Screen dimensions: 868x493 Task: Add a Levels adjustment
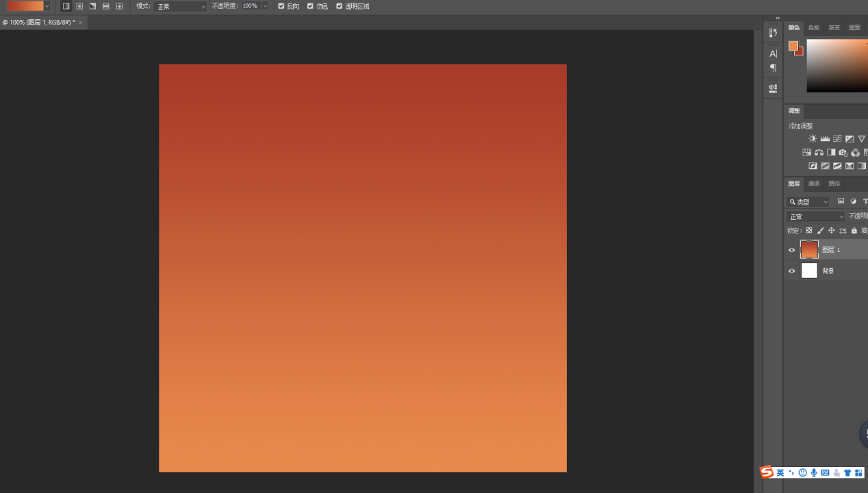pos(825,138)
